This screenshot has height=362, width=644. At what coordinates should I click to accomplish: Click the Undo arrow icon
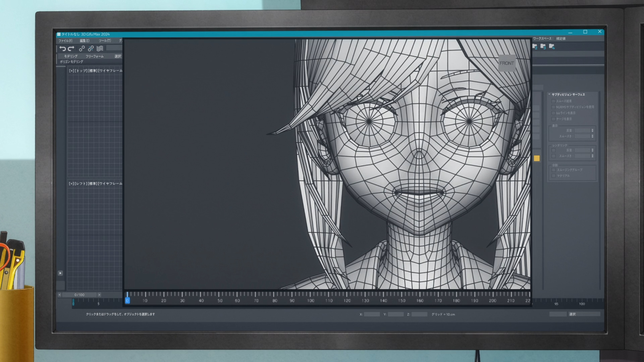(62, 49)
